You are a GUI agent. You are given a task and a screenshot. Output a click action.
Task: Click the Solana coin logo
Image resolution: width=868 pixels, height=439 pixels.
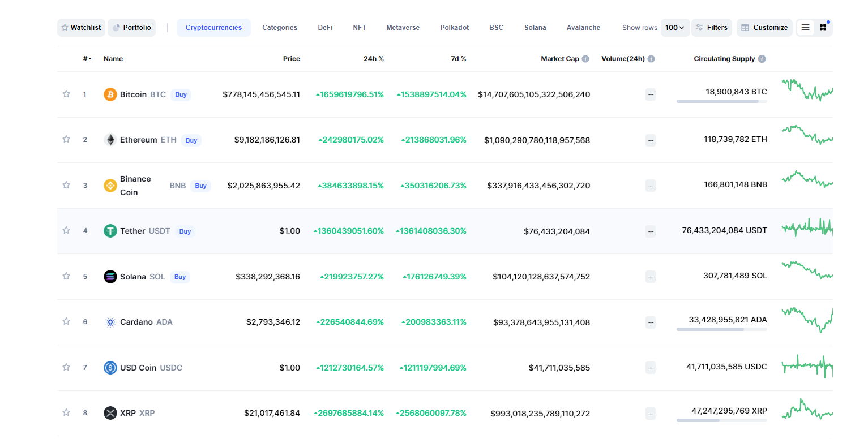click(x=110, y=276)
